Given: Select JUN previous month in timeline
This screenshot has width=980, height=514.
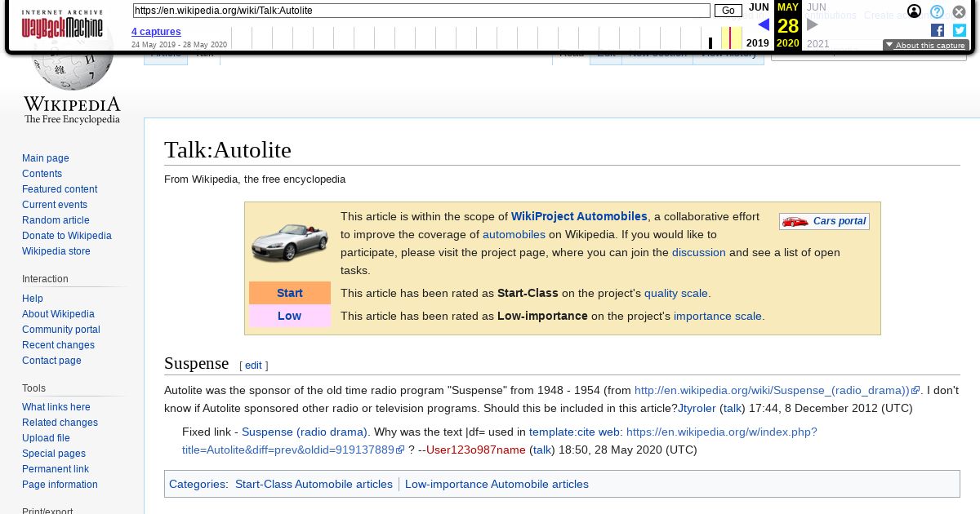Looking at the screenshot, I should pyautogui.click(x=759, y=7).
